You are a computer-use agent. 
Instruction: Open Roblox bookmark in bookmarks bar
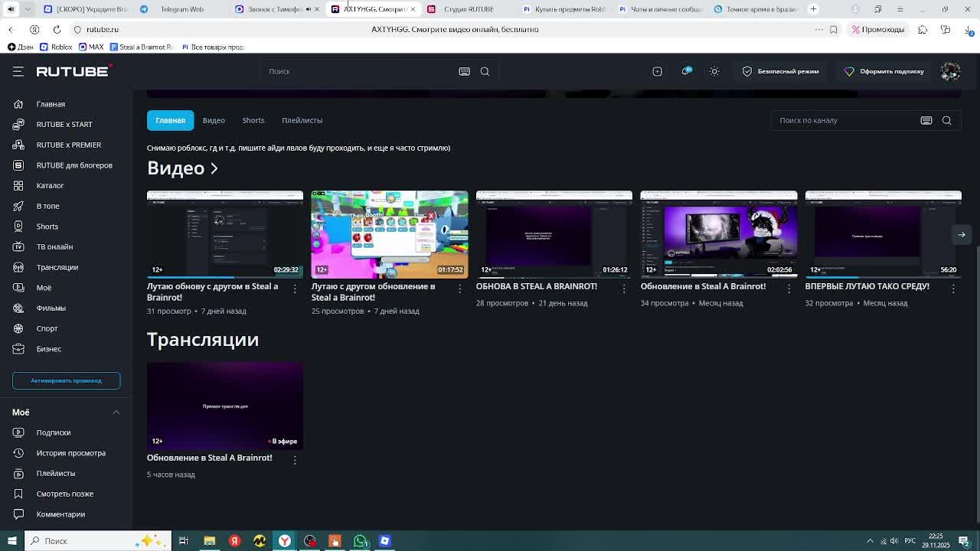(x=55, y=47)
